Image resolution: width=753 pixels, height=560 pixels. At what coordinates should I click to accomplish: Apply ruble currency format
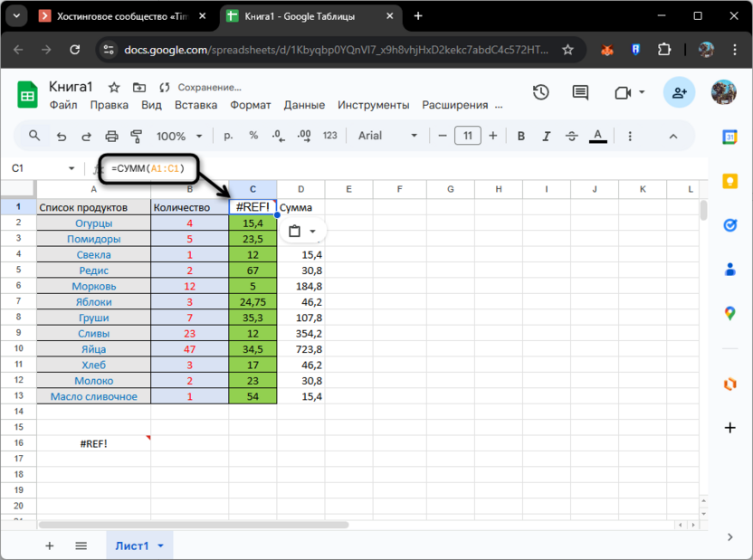(x=228, y=136)
